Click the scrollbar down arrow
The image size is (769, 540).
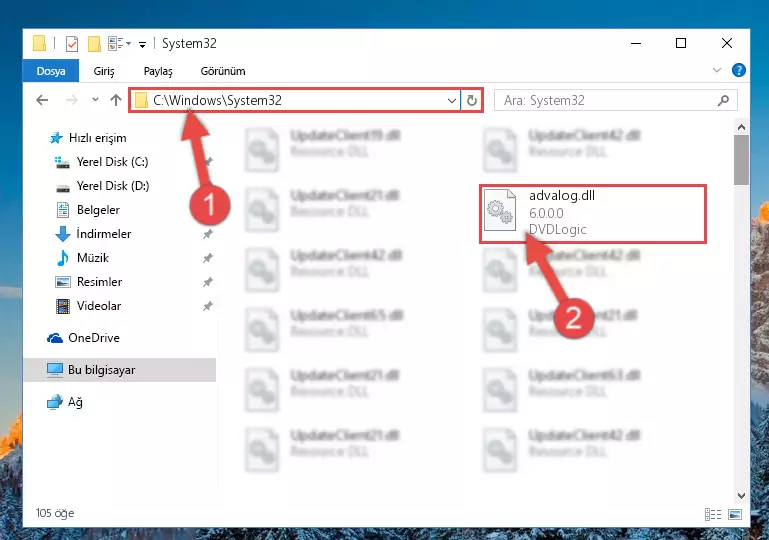(x=742, y=496)
